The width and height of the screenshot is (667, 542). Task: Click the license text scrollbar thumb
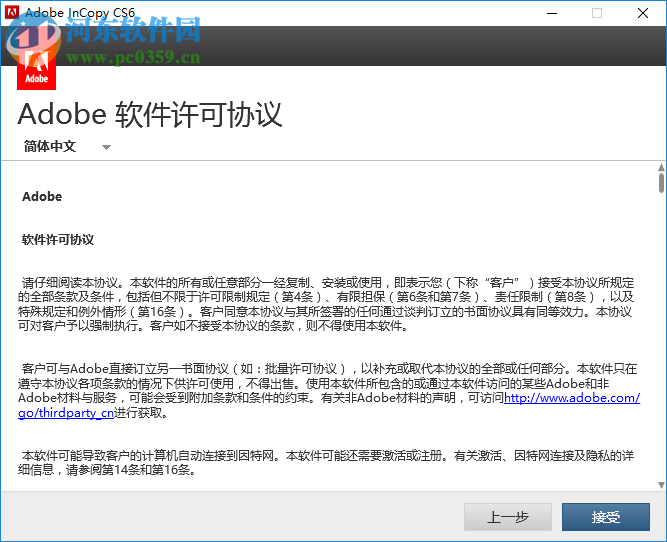click(661, 183)
